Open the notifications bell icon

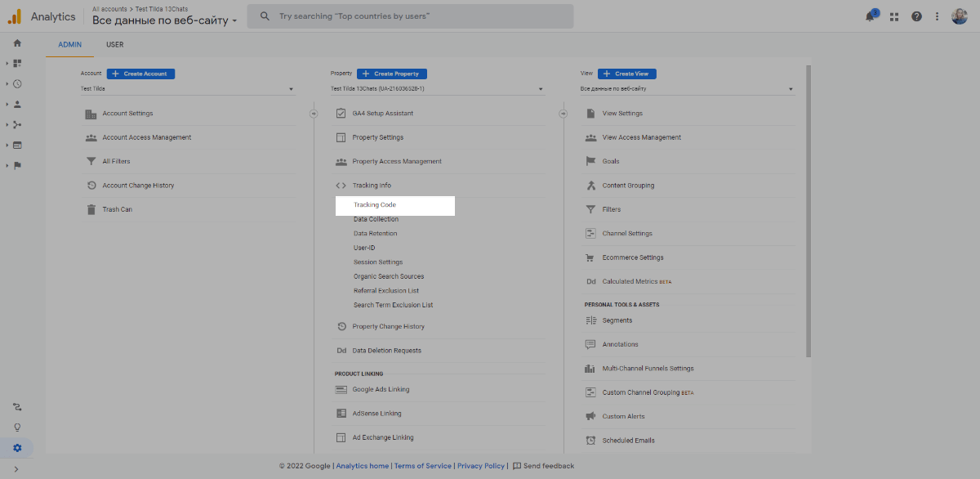(x=871, y=16)
